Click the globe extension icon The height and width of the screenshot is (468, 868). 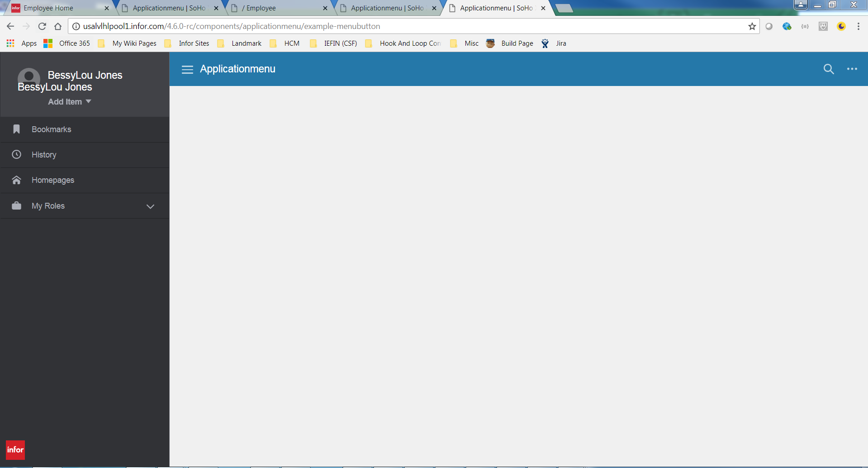pos(787,26)
